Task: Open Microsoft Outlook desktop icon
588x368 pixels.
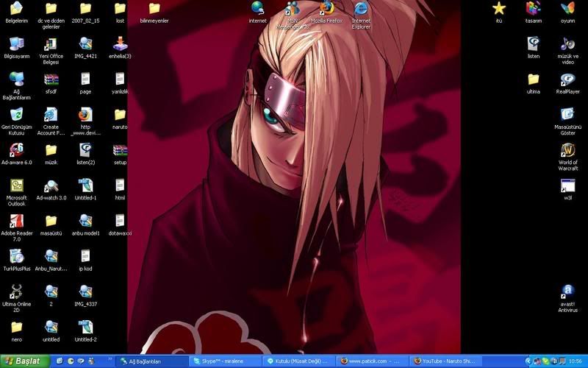Action: click(x=16, y=185)
